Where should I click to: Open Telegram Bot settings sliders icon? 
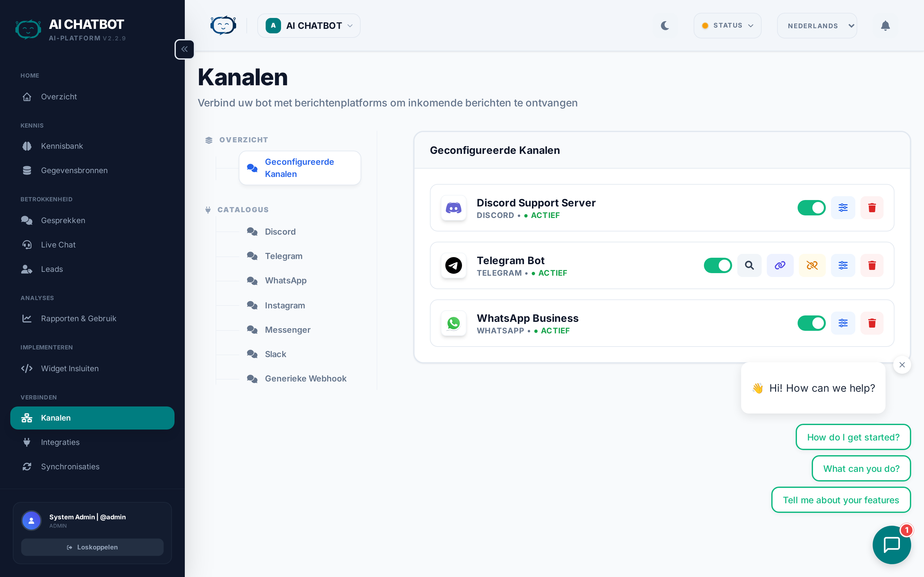click(843, 265)
